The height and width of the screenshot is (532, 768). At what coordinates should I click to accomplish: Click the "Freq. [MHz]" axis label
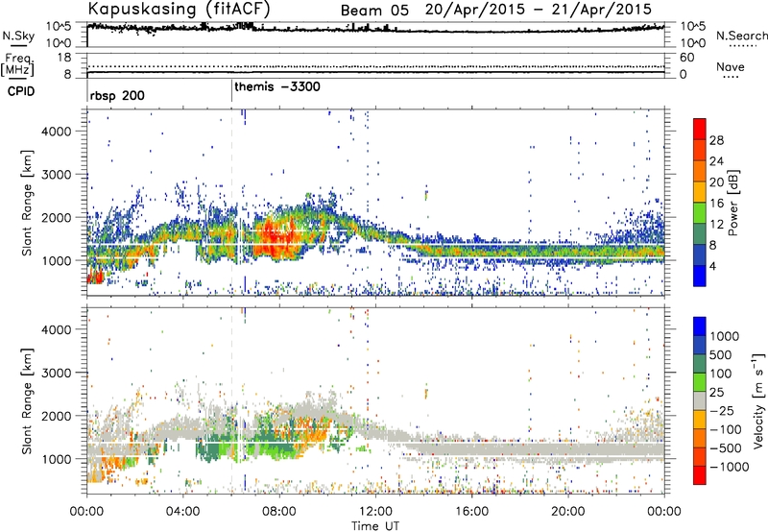click(17, 64)
